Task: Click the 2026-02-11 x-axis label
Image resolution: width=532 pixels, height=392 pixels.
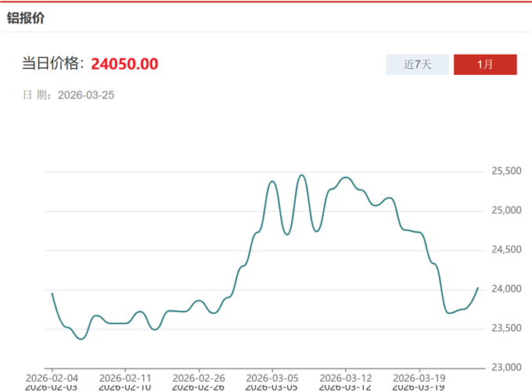Action: coord(125,376)
